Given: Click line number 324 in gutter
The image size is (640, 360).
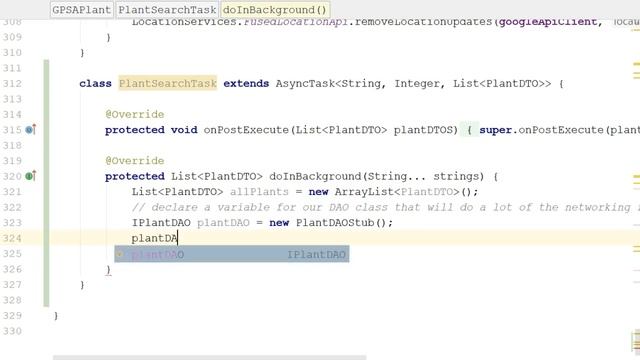Looking at the screenshot, I should (x=12, y=238).
